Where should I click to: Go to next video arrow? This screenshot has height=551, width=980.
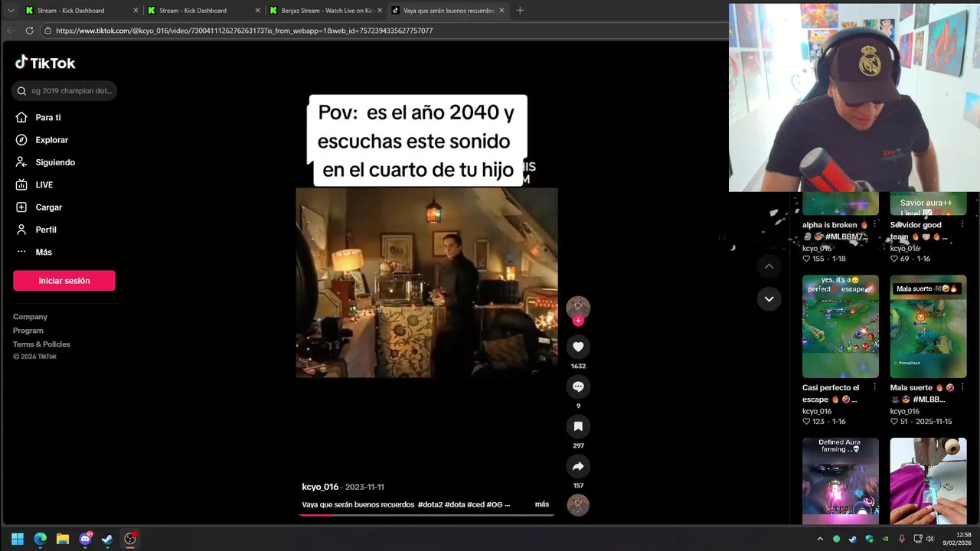(x=769, y=298)
